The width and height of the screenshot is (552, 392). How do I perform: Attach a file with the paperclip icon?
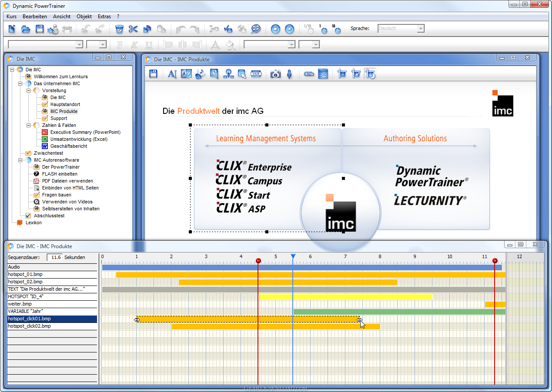click(x=309, y=74)
